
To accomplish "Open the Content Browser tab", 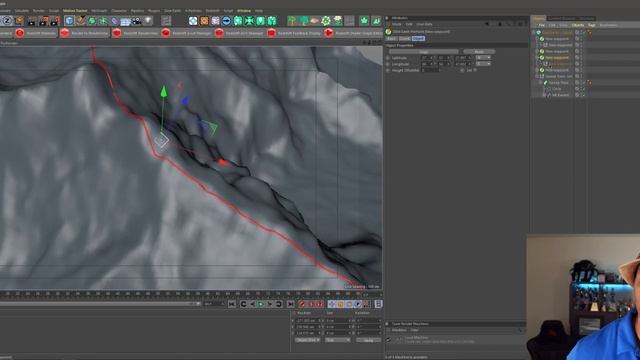I will [x=562, y=18].
